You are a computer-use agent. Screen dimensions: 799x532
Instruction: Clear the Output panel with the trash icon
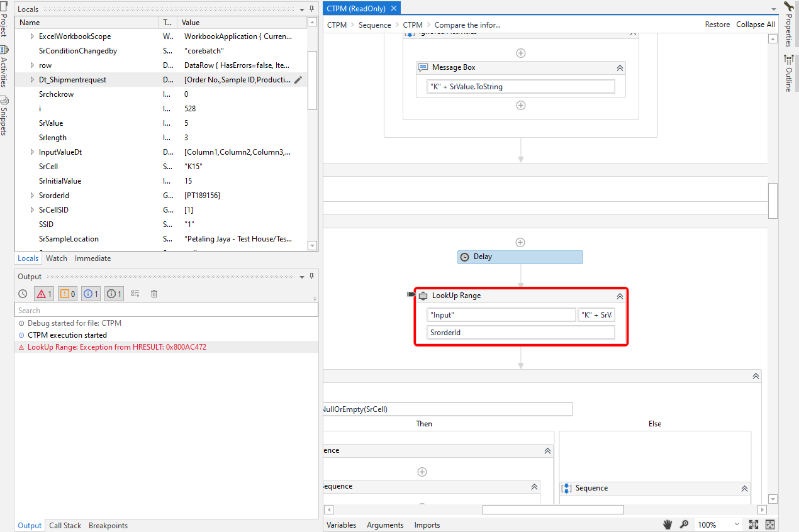154,293
